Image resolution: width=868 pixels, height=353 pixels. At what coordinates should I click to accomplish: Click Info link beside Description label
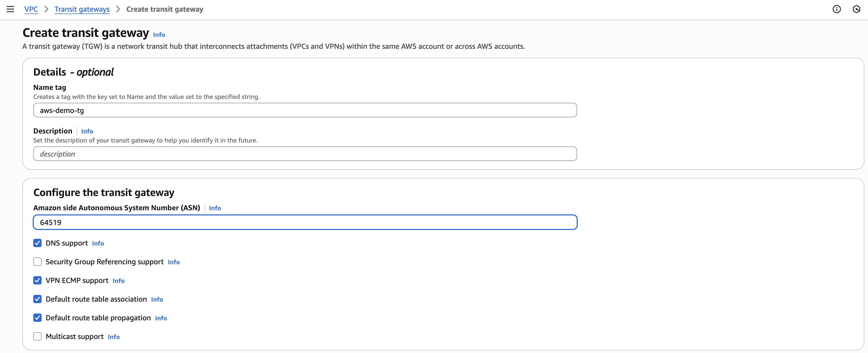click(x=87, y=131)
